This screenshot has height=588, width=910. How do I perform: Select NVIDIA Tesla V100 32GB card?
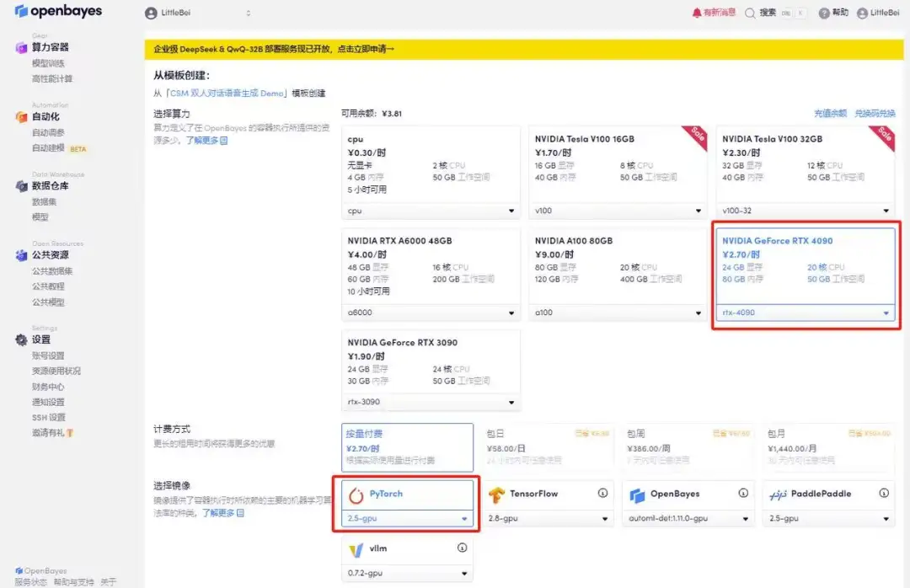[x=806, y=173]
